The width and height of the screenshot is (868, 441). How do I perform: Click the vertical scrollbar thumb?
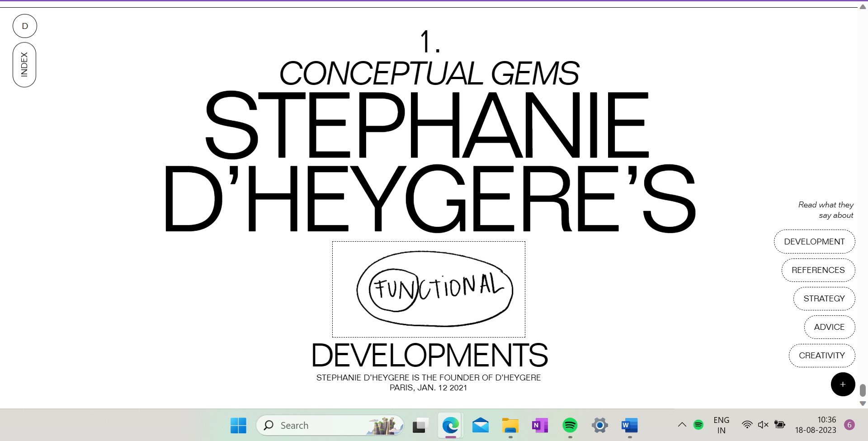[863, 390]
